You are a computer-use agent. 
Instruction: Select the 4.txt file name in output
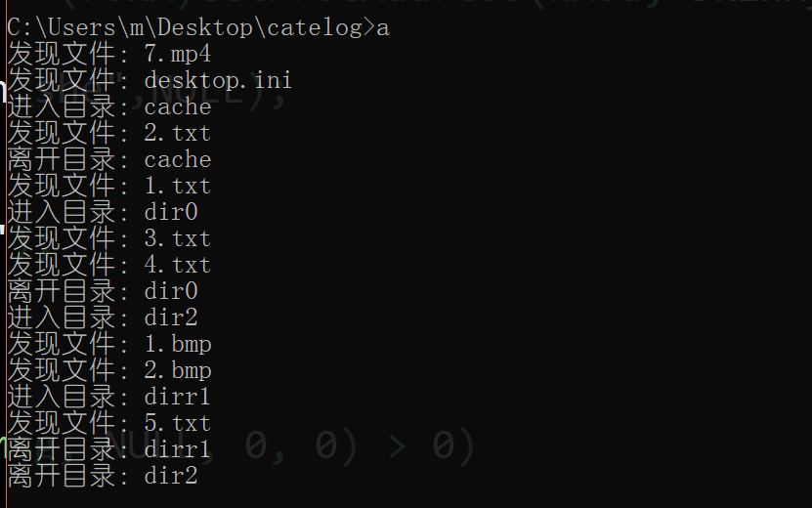(177, 265)
